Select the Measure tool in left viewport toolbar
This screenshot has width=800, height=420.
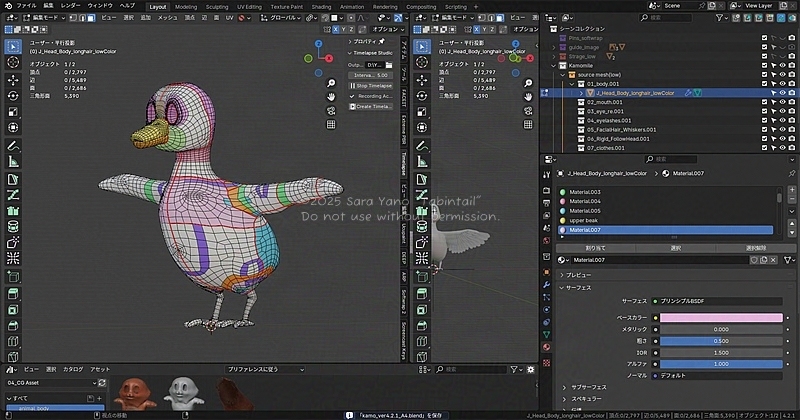[13, 162]
